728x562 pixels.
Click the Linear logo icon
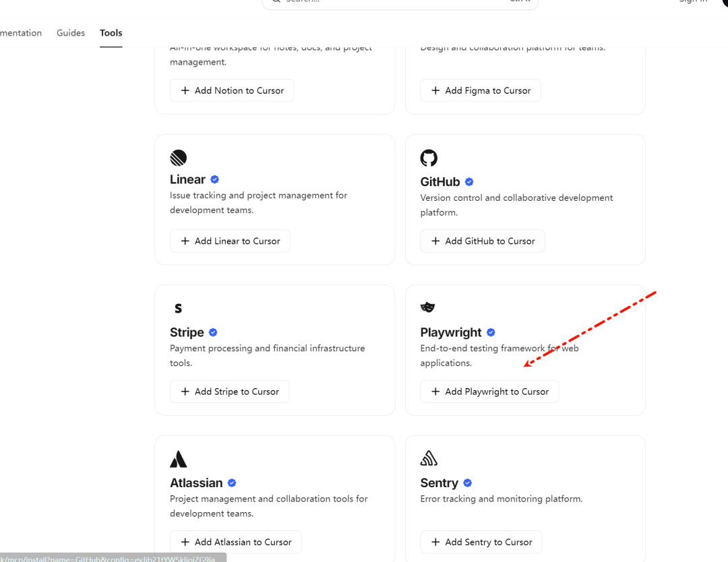[x=178, y=158]
